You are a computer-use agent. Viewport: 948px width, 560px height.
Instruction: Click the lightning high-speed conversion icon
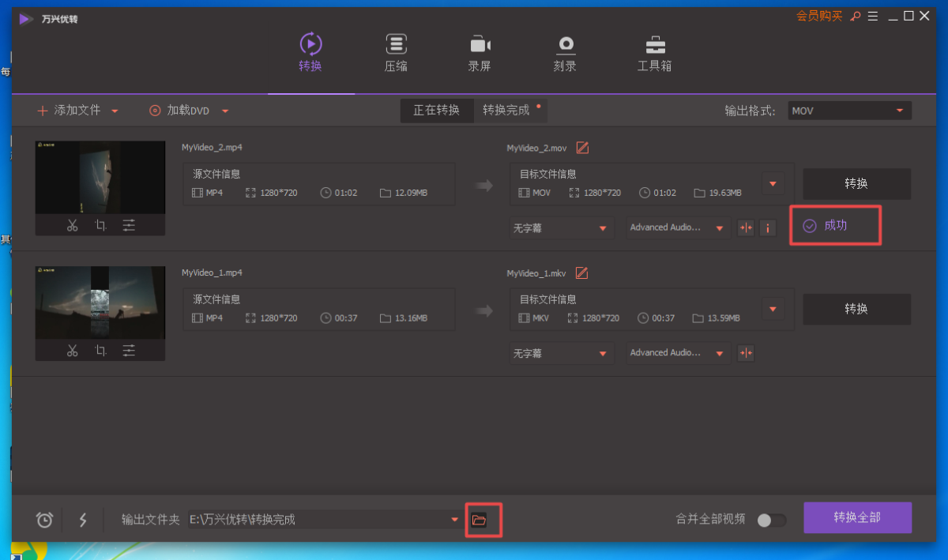[83, 520]
